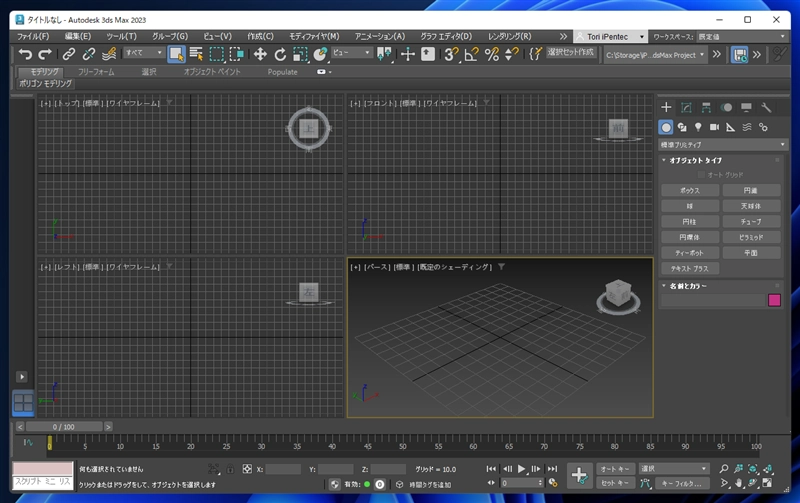Click the large Set Keys plus button
The image size is (800, 503).
[579, 475]
